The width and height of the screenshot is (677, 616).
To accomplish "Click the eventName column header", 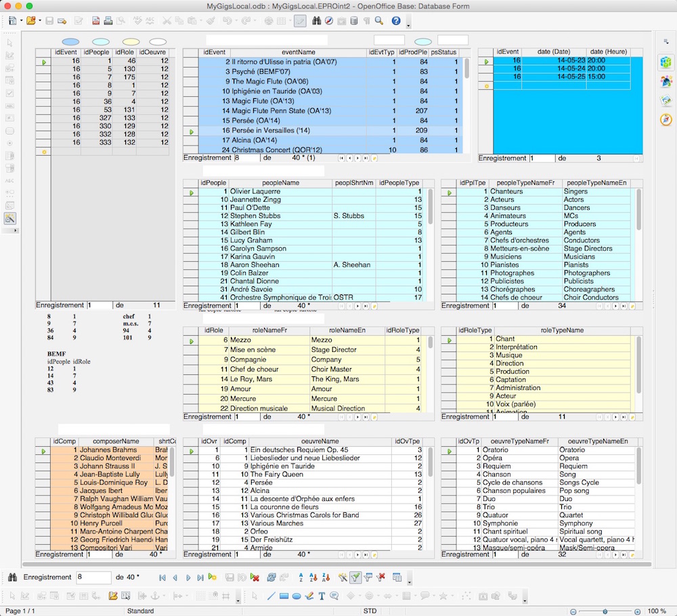I will (x=298, y=52).
